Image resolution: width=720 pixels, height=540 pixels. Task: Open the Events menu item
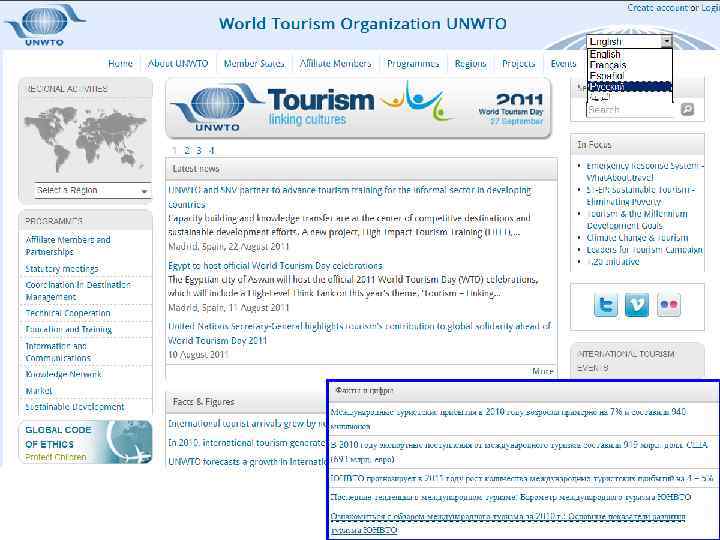pyautogui.click(x=563, y=63)
